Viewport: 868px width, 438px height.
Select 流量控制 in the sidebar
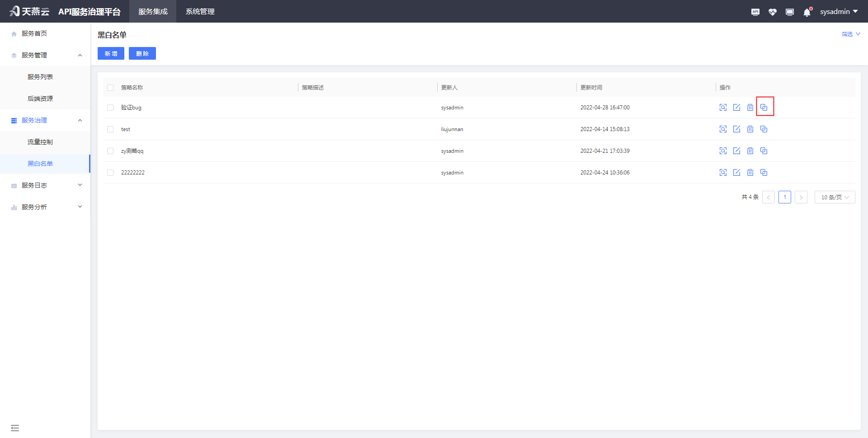(x=40, y=142)
